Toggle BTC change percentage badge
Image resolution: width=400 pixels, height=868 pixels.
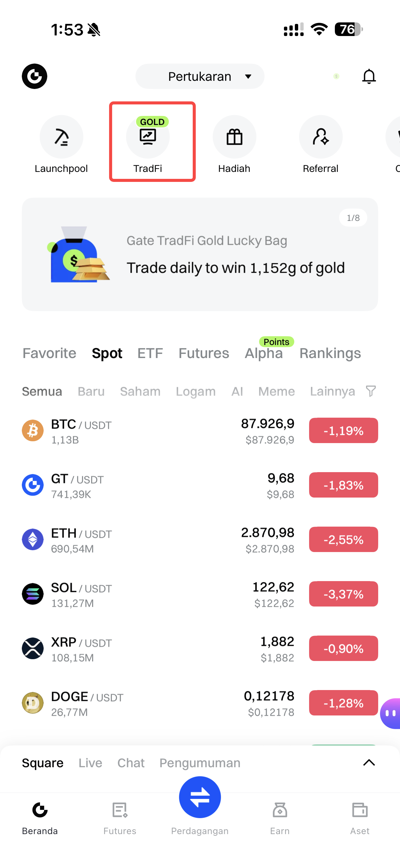click(343, 431)
